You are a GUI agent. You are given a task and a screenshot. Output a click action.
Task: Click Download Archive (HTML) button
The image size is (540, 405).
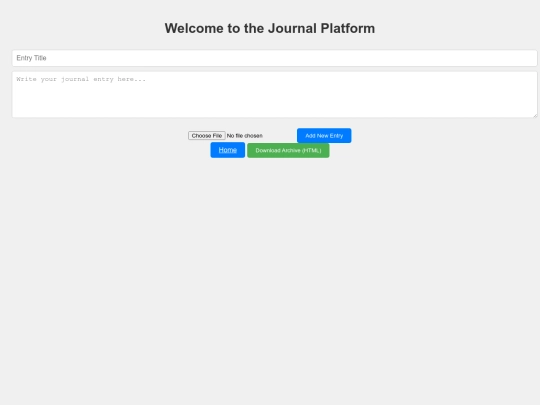288,150
